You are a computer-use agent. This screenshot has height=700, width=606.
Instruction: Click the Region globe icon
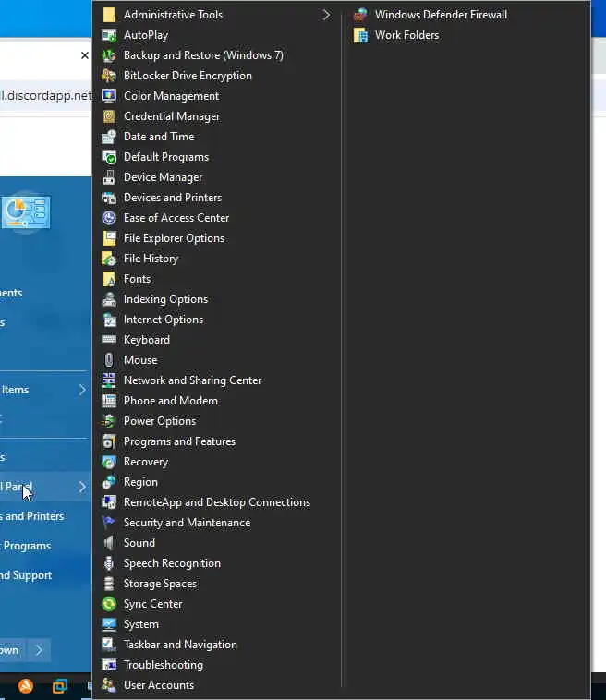pyautogui.click(x=109, y=482)
